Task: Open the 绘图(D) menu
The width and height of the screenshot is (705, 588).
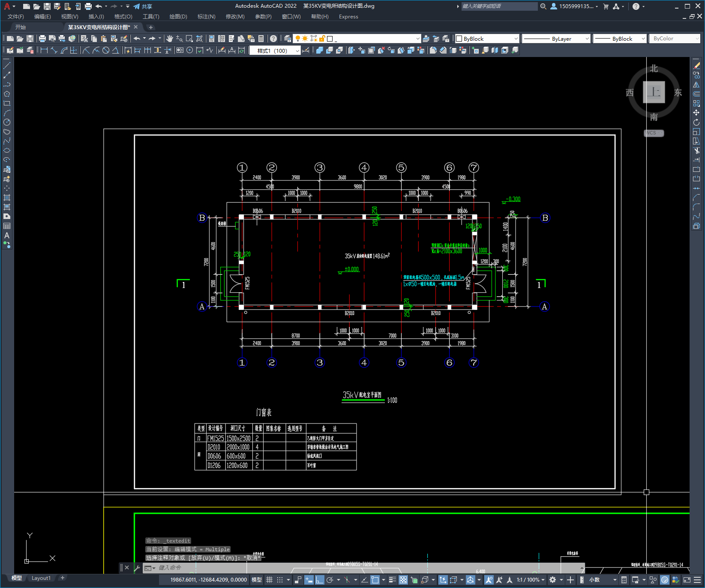Action: pos(178,17)
